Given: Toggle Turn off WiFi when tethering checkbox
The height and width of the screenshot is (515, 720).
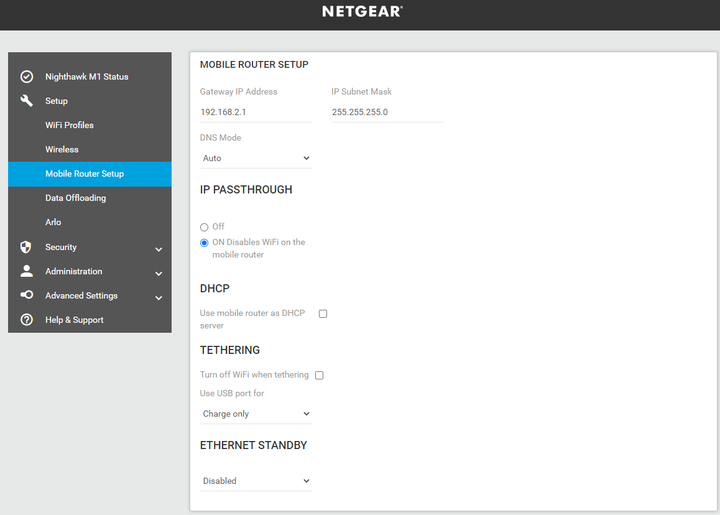Looking at the screenshot, I should (319, 375).
